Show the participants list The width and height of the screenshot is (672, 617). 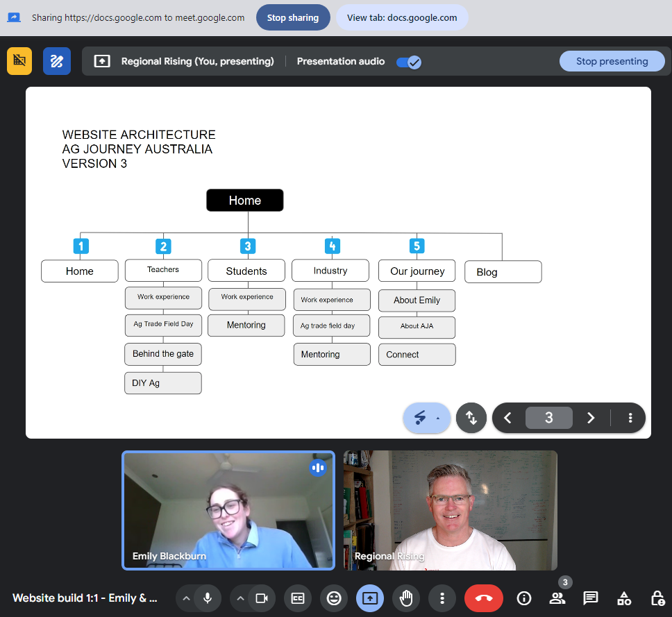coord(557,598)
